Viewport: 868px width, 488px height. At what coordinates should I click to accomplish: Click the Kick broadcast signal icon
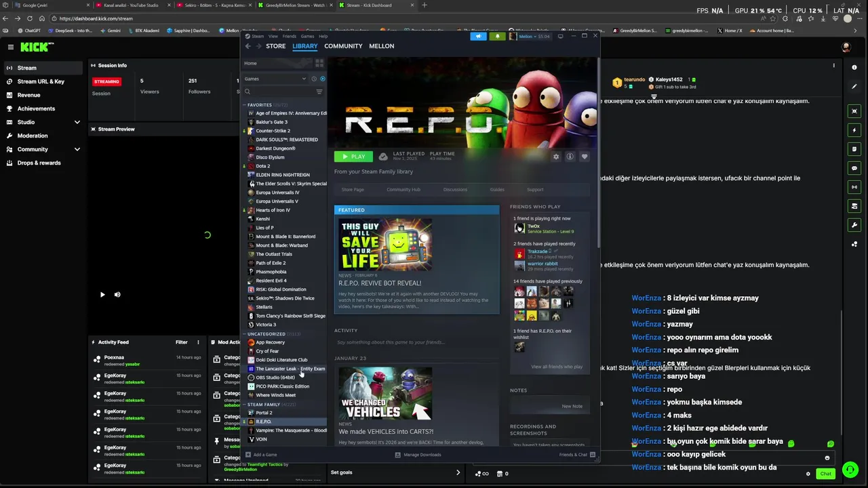click(854, 187)
